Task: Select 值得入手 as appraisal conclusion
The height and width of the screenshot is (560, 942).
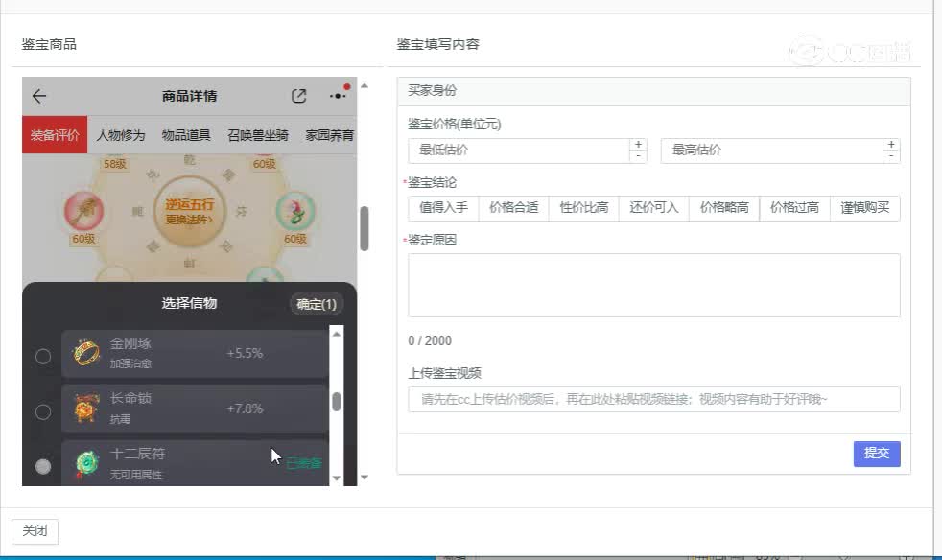Action: click(442, 208)
